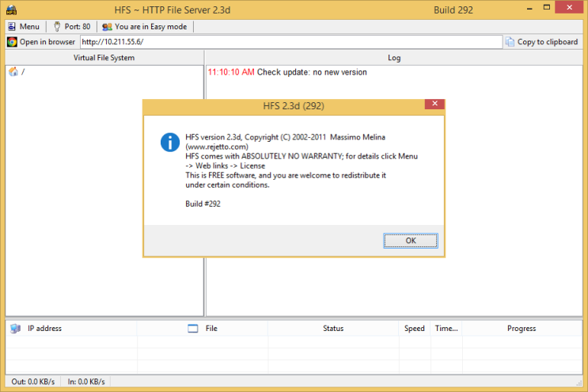
Task: Click the Log panel header
Action: point(394,58)
